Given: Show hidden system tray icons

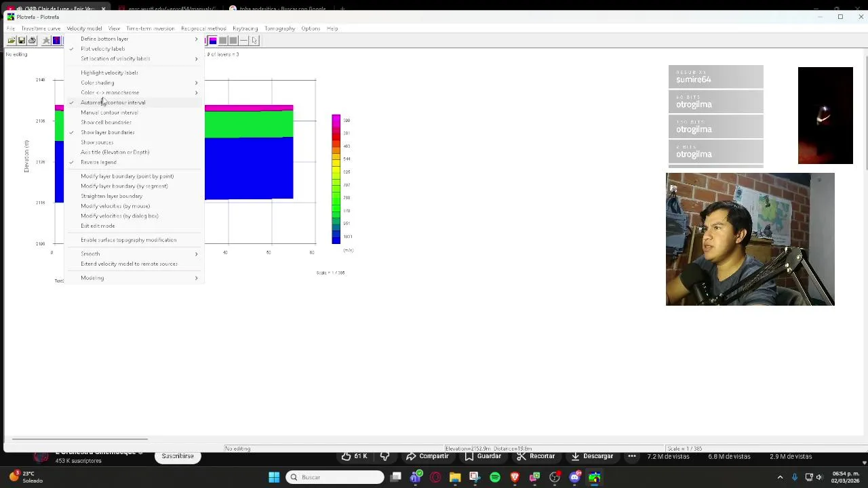Looking at the screenshot, I should click(x=780, y=477).
